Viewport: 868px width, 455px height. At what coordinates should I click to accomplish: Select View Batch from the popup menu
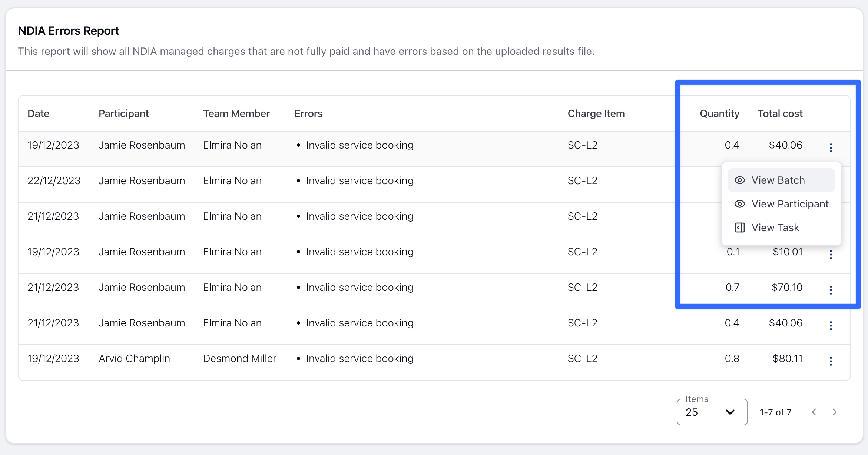[x=781, y=180]
